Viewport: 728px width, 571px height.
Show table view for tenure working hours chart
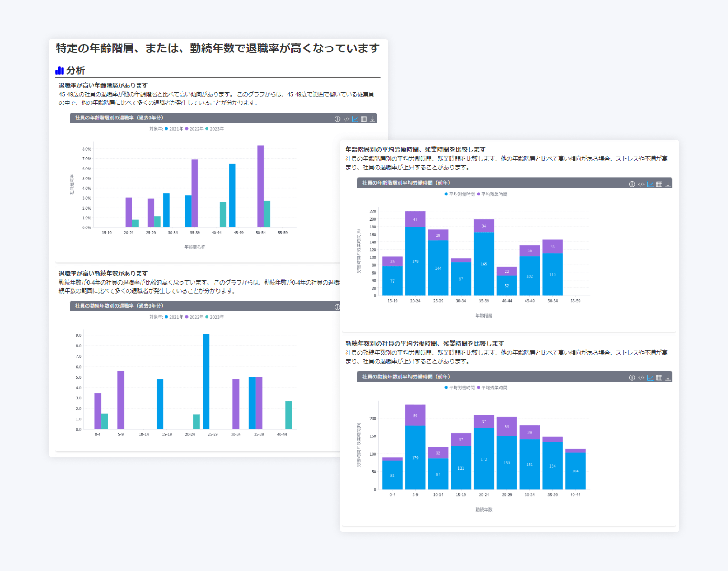tap(659, 378)
